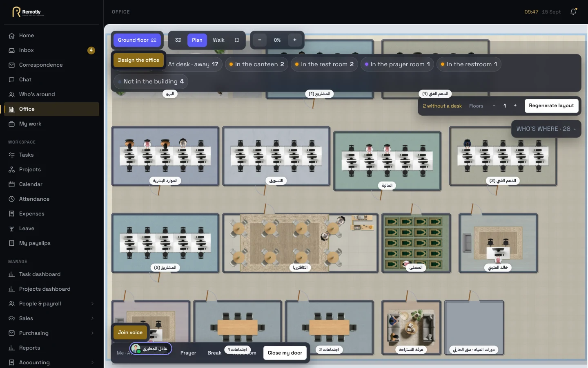Click Close my door button

(x=285, y=353)
